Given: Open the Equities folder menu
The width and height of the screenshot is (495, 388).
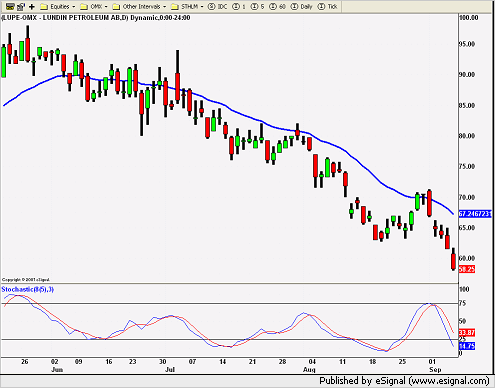Looking at the screenshot, I should point(57,6).
